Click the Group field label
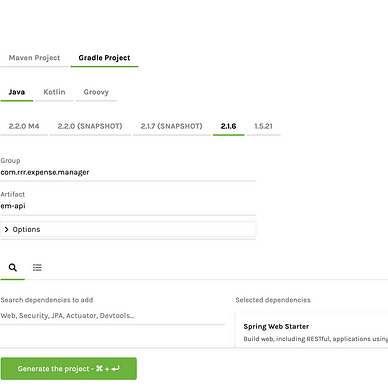 10,161
